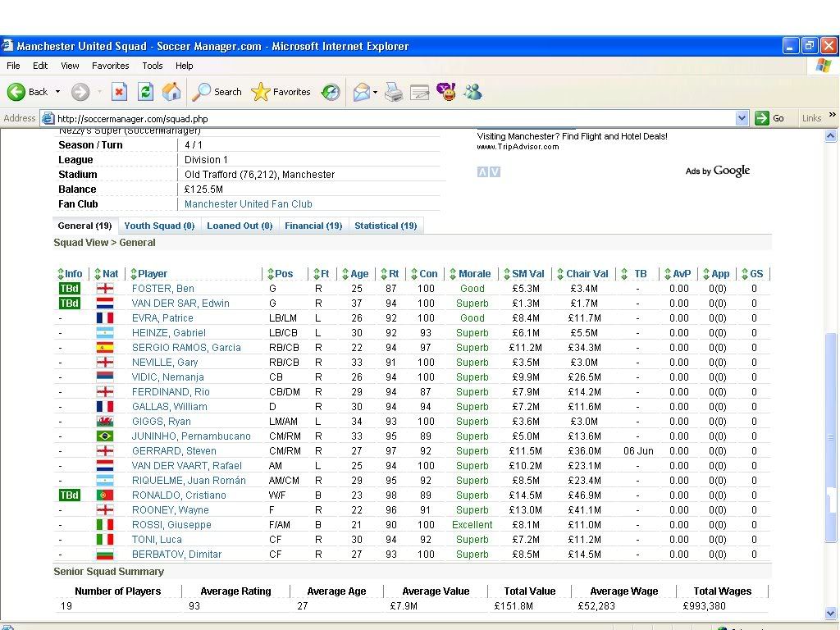Click the Netherlands flag beside VAN DER SAR

(104, 304)
